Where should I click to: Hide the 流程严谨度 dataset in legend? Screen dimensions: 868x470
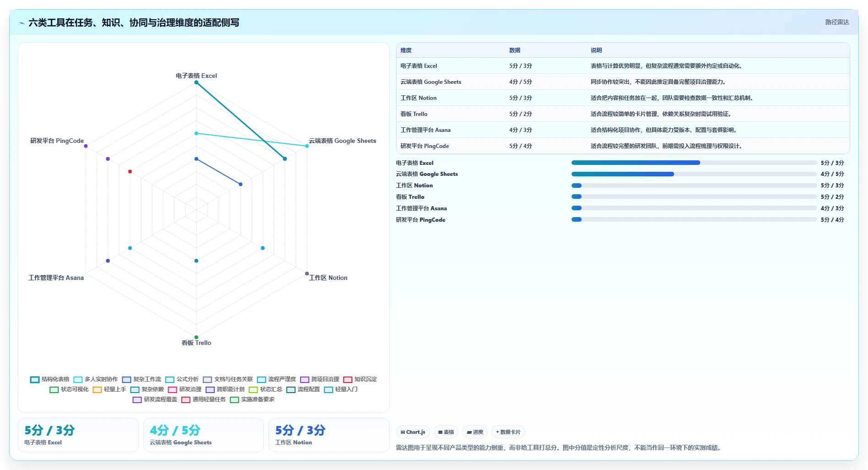click(276, 379)
